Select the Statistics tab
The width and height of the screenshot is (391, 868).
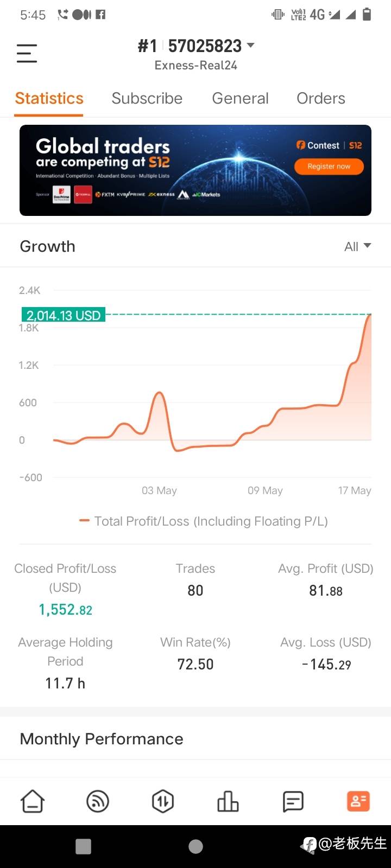tap(49, 98)
